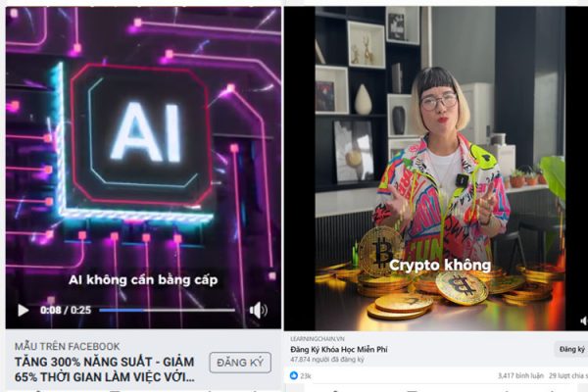Open the 29 lượt chia sẻ shares

(568, 375)
